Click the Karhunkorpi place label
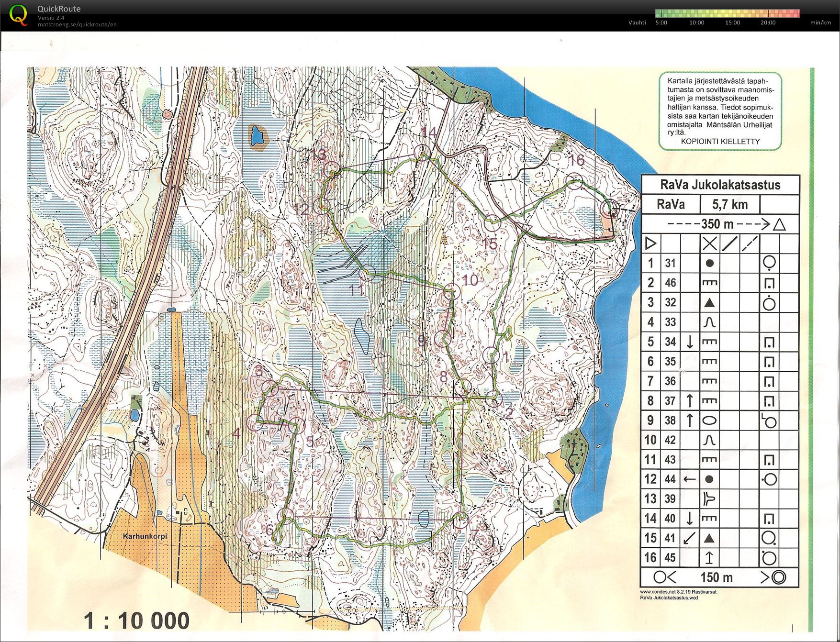This screenshot has width=840, height=642. 145,536
